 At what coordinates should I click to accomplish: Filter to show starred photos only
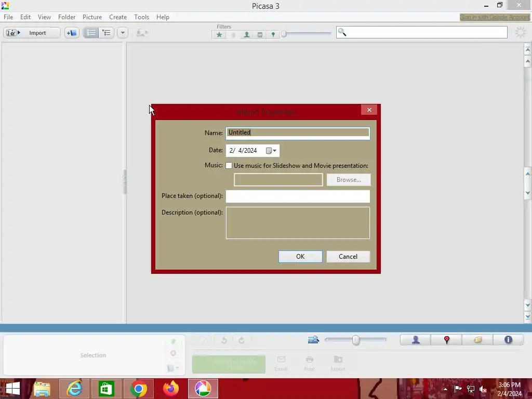pos(219,35)
